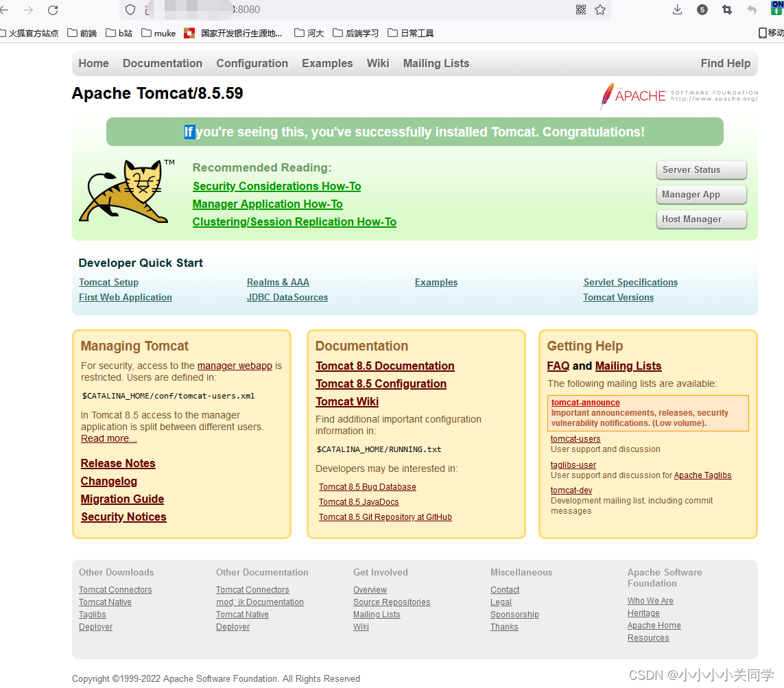Open the QR code icon in address bar
Viewport: 784px width, 688px height.
(x=580, y=10)
